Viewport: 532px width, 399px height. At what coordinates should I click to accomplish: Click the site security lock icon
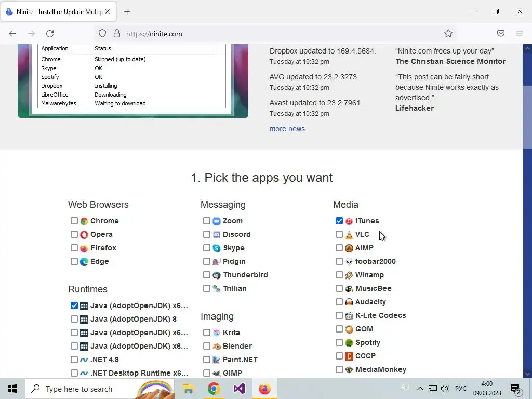click(x=117, y=33)
